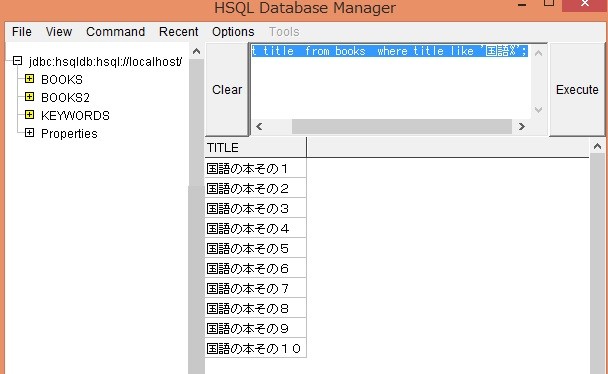Expand the Properties node

pyautogui.click(x=29, y=133)
